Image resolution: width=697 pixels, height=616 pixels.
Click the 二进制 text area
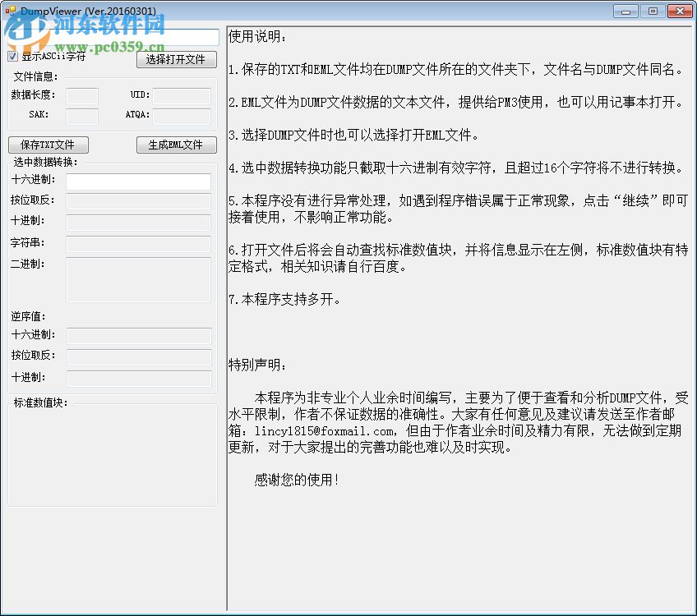138,279
